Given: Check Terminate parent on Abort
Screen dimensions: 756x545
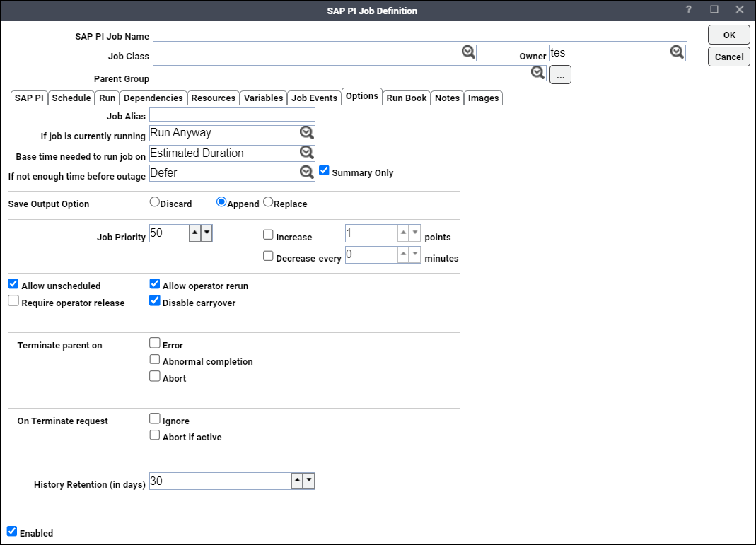Looking at the screenshot, I should (x=155, y=376).
